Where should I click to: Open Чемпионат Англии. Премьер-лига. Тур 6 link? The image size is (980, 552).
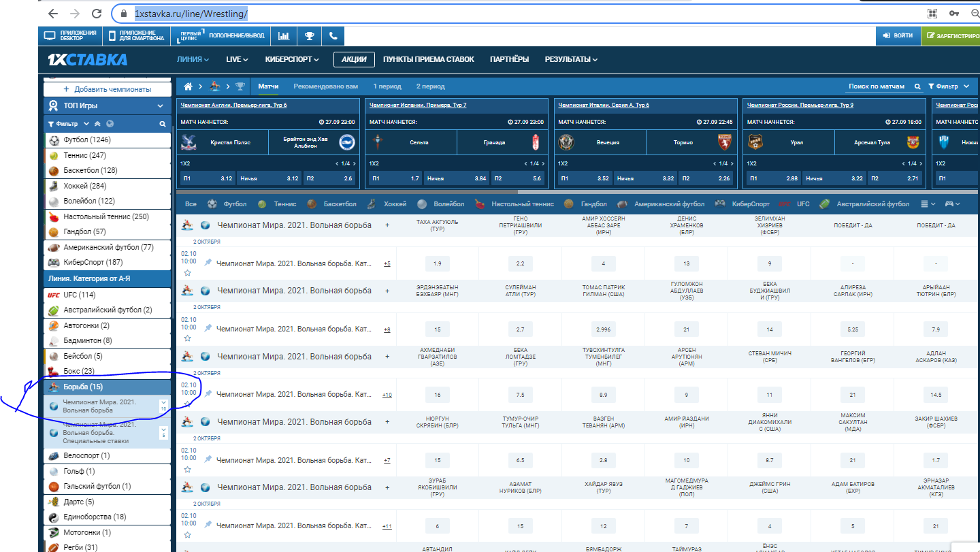point(233,105)
